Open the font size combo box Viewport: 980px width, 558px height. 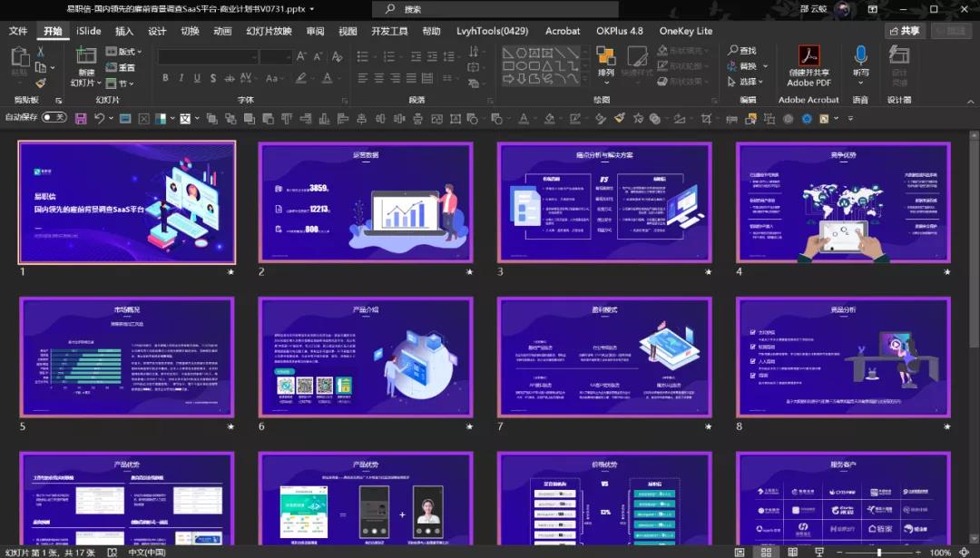click(x=276, y=57)
